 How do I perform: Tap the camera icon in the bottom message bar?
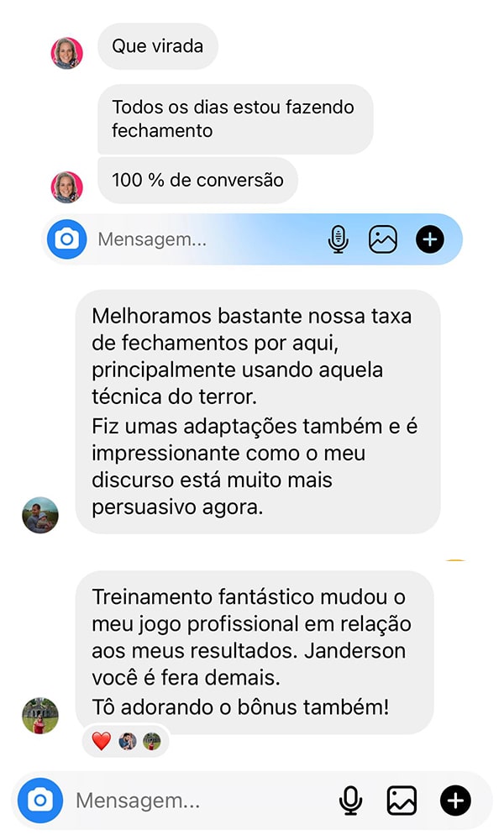[x=40, y=801]
